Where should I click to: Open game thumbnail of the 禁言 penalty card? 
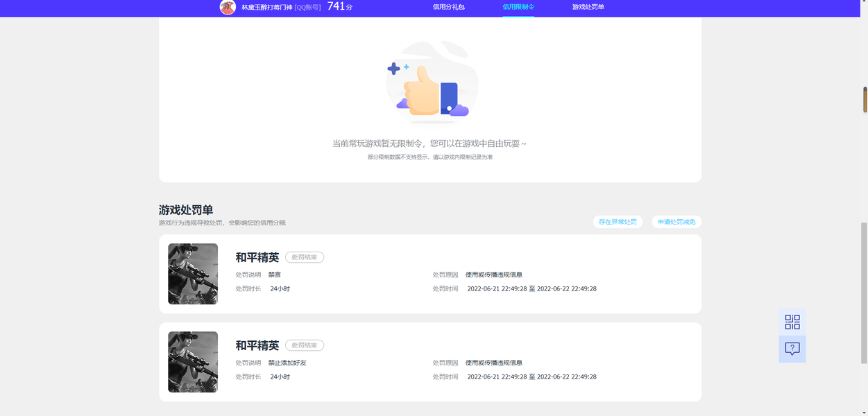pos(193,274)
